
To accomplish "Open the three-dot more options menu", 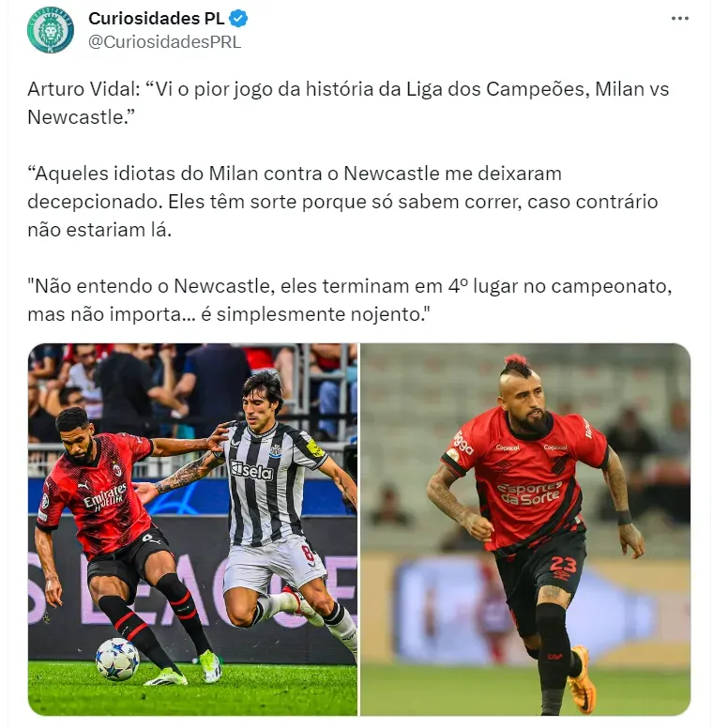I will pos(679,19).
